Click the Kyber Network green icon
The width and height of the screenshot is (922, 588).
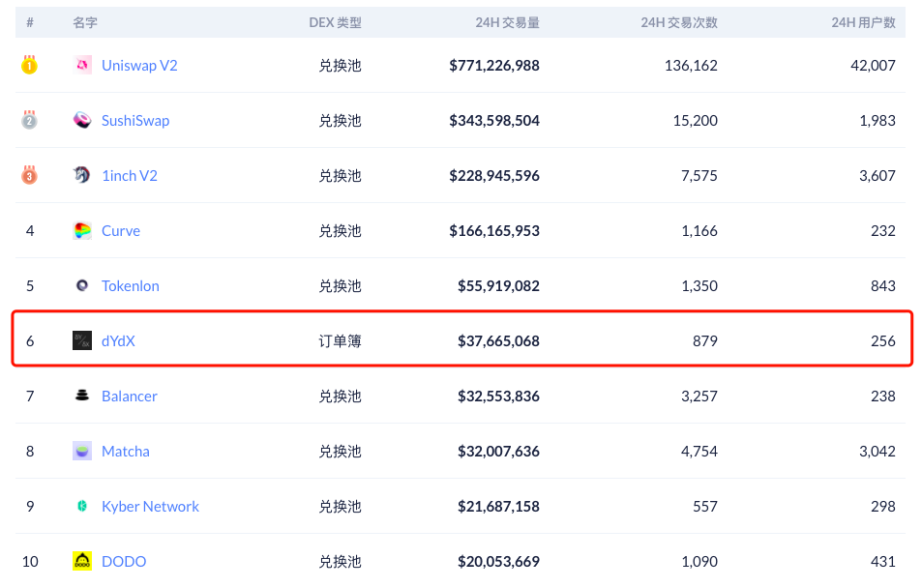82,506
